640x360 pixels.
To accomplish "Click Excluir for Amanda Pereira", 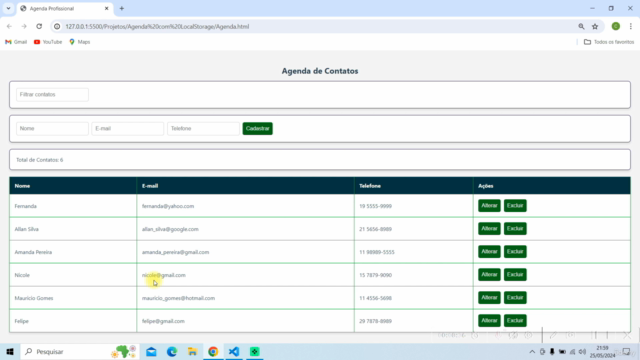I will (515, 252).
